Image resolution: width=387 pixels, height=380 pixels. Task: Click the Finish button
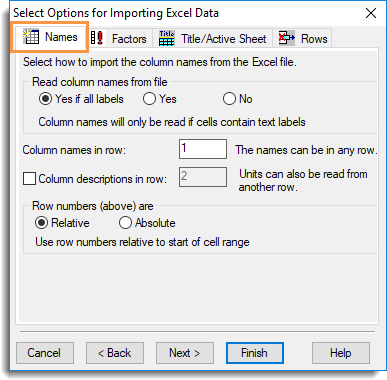tap(255, 353)
